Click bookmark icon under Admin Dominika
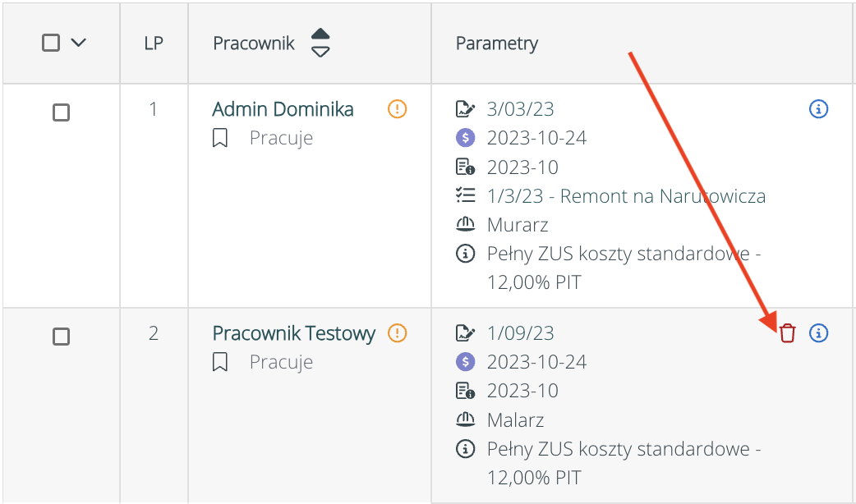Screen dimensions: 856x504 [x=219, y=138]
